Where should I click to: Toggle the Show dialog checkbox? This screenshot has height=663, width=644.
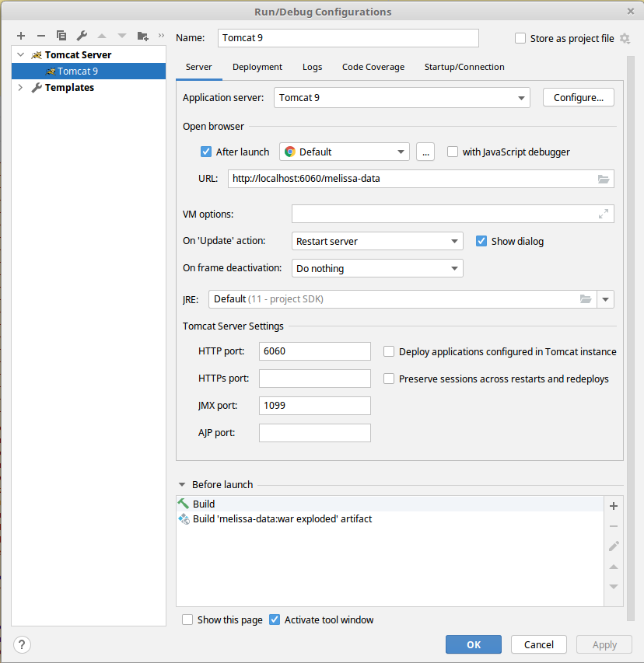(481, 241)
